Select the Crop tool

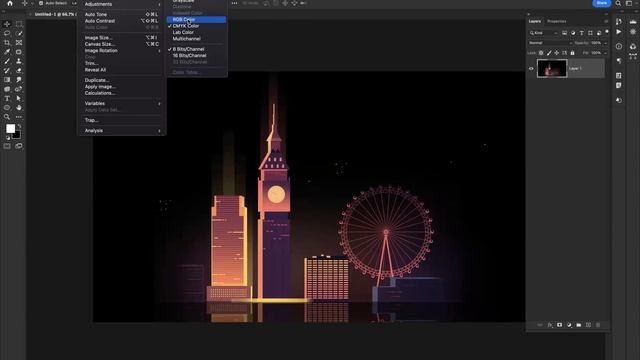point(7,42)
